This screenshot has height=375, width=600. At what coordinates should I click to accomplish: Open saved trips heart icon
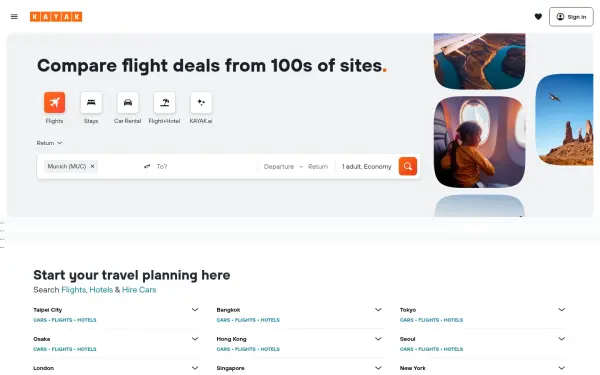tap(538, 16)
